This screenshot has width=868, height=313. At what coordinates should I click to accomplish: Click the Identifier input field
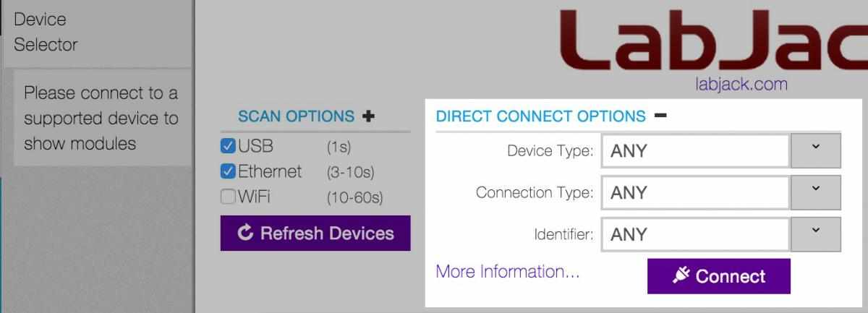(694, 234)
